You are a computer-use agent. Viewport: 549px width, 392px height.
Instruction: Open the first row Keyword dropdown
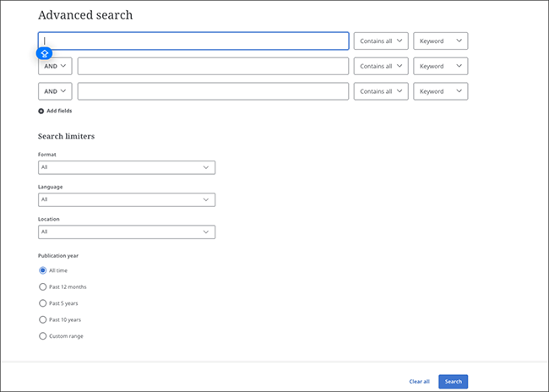click(x=440, y=41)
